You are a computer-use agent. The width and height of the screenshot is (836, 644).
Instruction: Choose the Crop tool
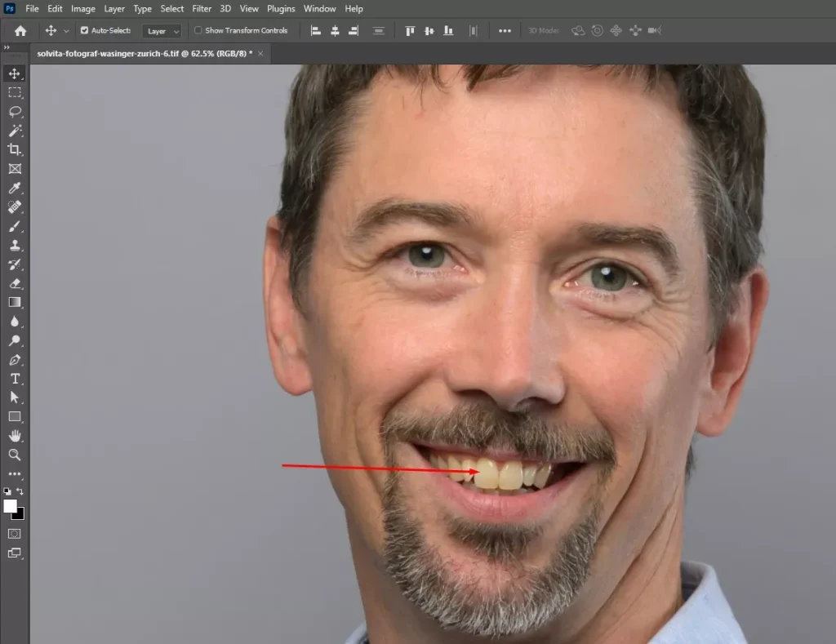click(15, 150)
